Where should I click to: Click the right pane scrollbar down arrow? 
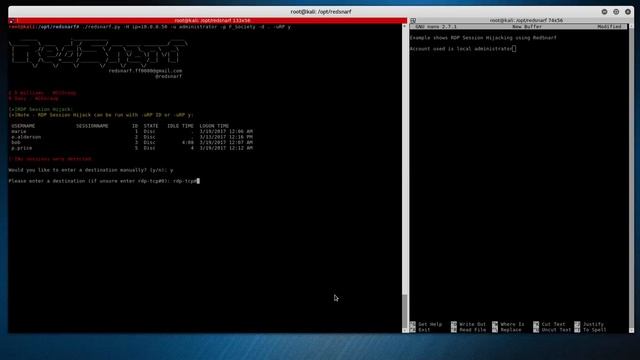(631, 330)
